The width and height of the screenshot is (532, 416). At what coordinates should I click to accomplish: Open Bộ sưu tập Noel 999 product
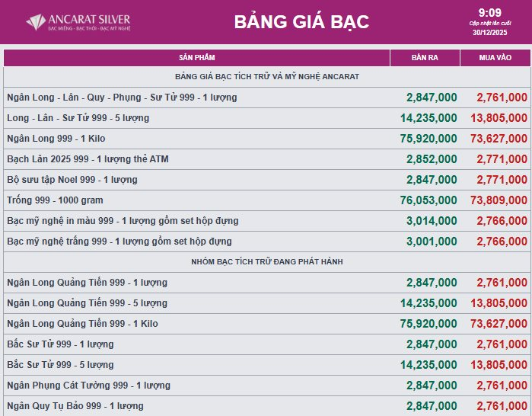point(72,179)
